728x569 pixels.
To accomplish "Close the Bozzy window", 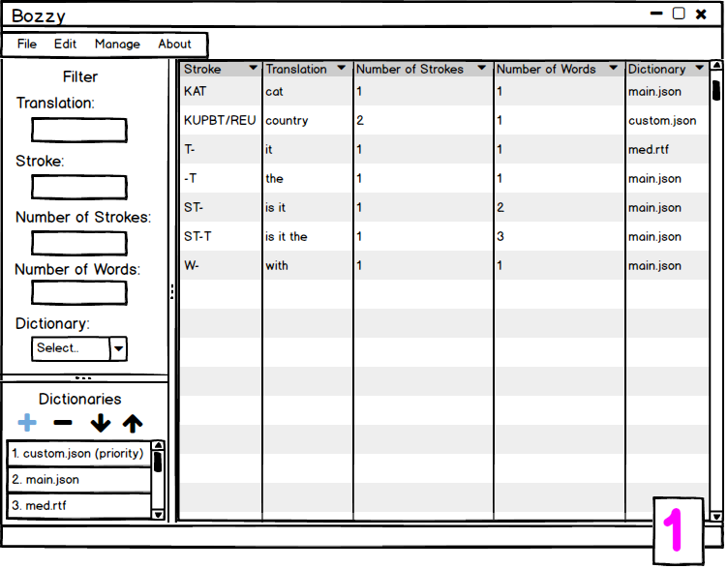I will pos(701,15).
